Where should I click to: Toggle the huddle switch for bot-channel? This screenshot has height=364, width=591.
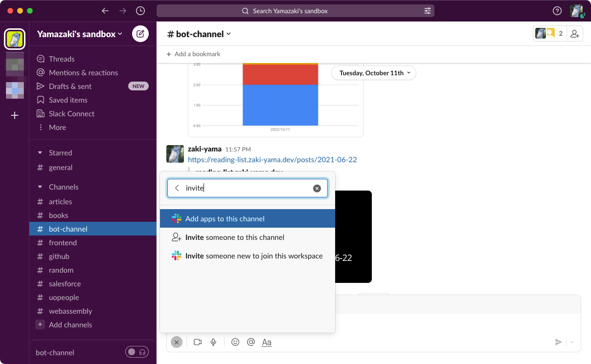tap(137, 352)
